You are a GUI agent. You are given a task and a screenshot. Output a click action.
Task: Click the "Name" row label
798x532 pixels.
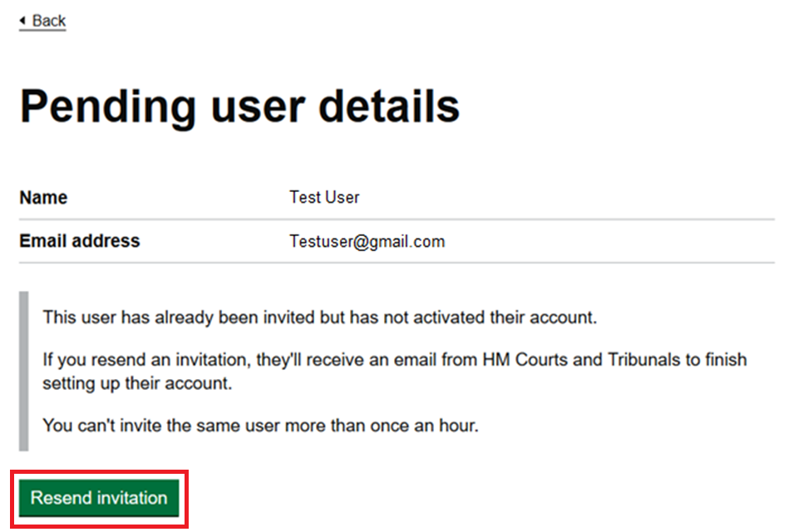[x=43, y=198]
